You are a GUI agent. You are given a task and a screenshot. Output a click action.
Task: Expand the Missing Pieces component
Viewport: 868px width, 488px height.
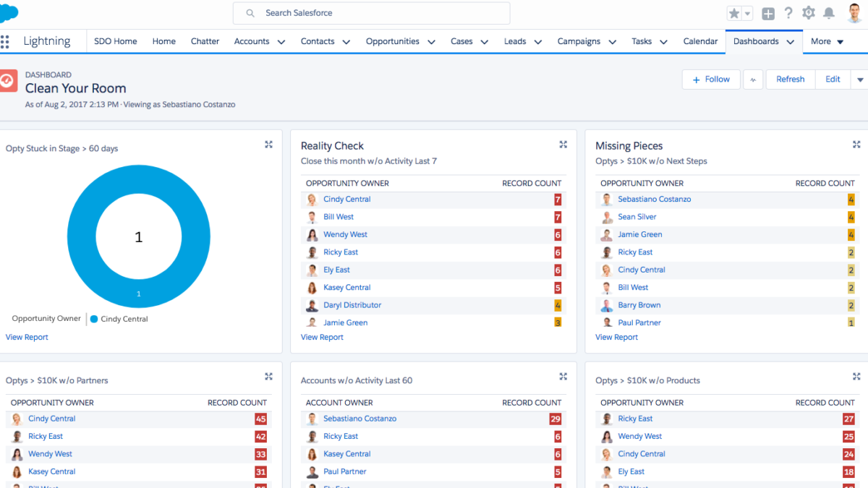click(x=857, y=145)
